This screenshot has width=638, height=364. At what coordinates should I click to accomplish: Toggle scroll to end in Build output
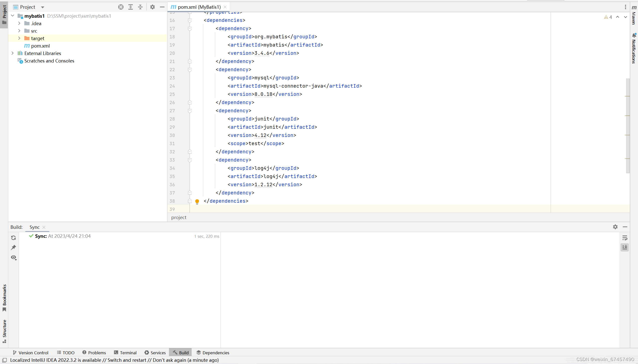point(625,247)
